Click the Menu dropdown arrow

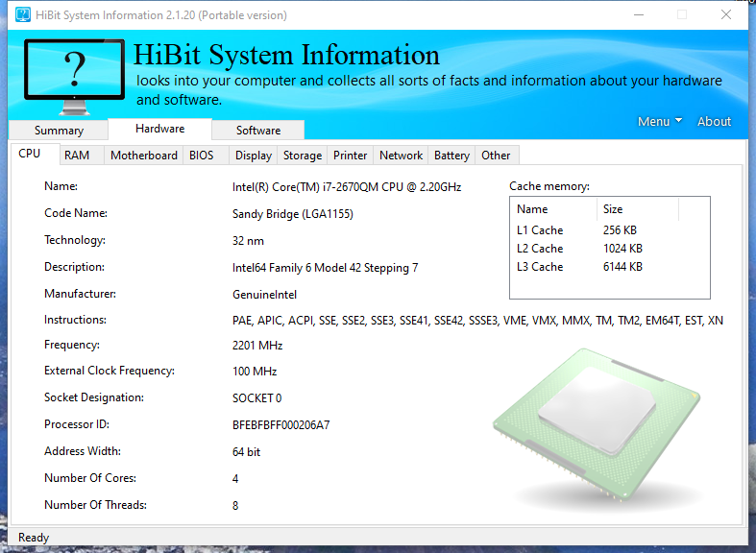(x=678, y=120)
